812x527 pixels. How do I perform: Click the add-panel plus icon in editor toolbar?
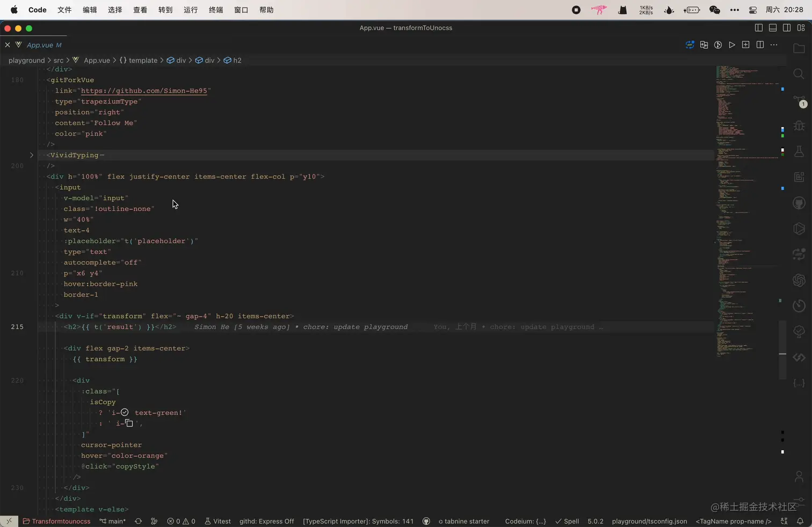[746, 45]
